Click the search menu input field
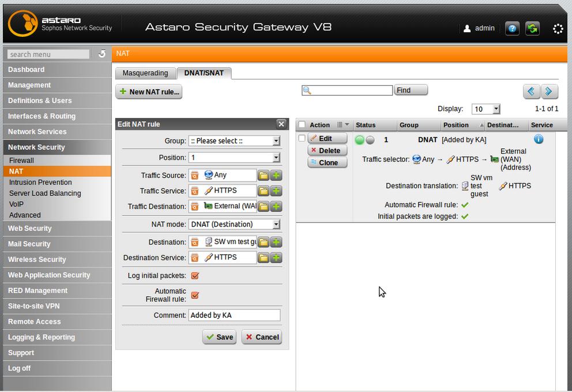Viewport: 572px width, 392px height. 48,54
